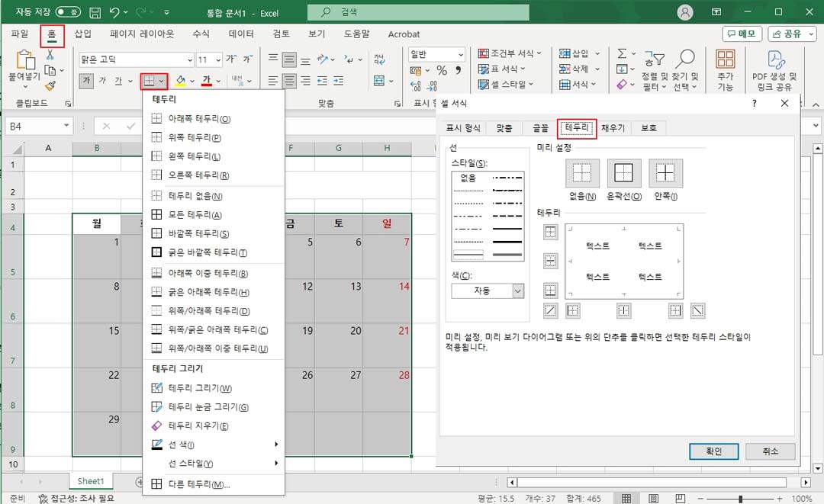The height and width of the screenshot is (504, 824).
Task: Click the Format Painter brush icon
Action: (x=50, y=85)
